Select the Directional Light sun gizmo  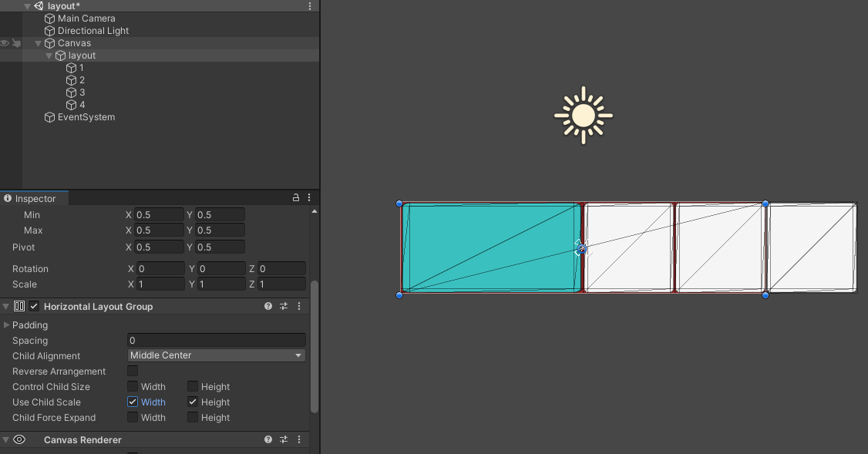point(584,116)
